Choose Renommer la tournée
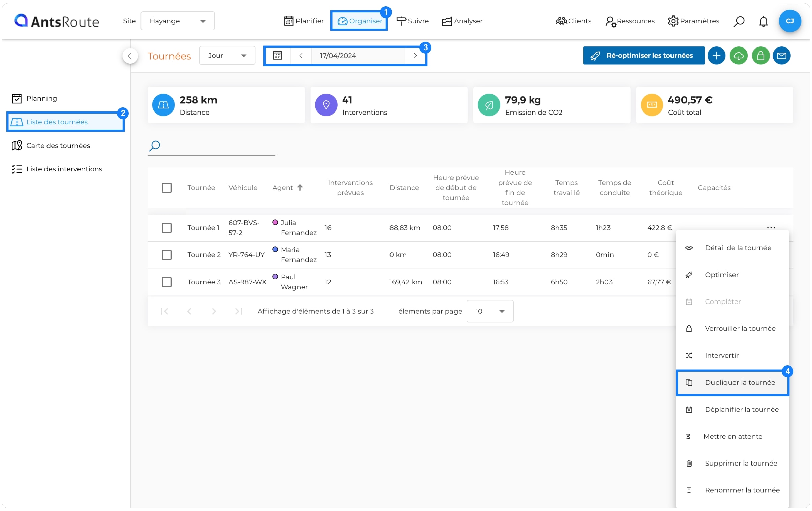The image size is (812, 511). 732,490
